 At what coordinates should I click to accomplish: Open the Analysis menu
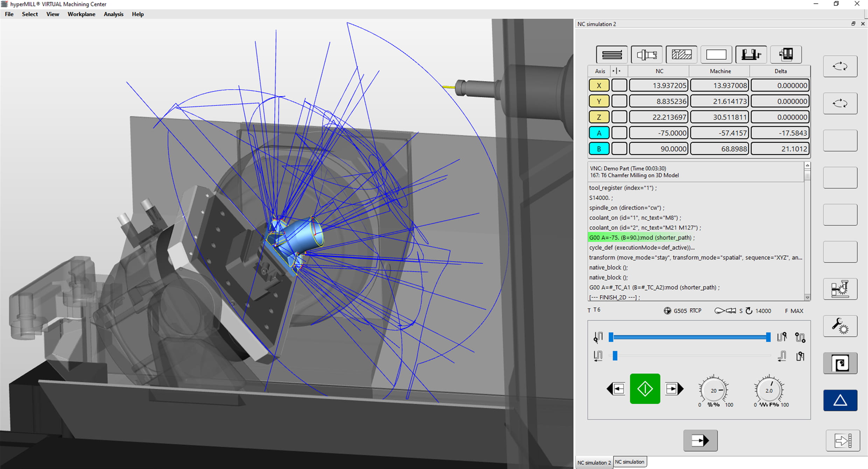(x=113, y=14)
